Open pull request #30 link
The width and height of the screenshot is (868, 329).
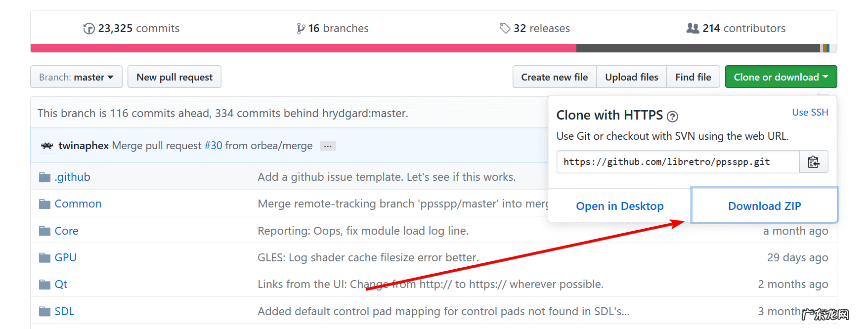pyautogui.click(x=213, y=146)
